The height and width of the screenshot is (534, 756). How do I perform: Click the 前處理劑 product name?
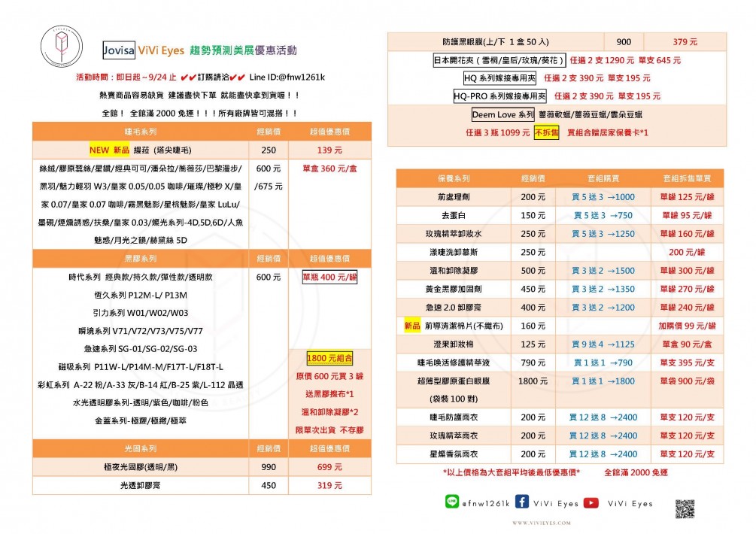(454, 196)
